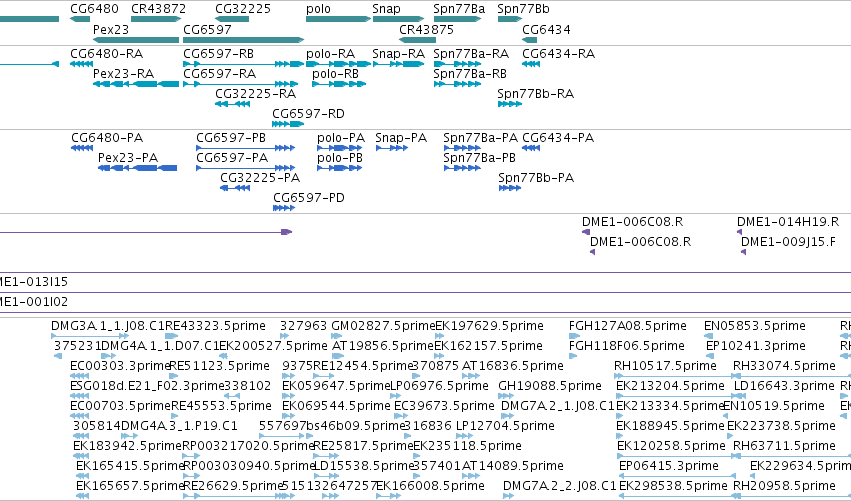This screenshot has width=851, height=501.
Task: Select the LP12704.5prime EST
Action: point(465,436)
